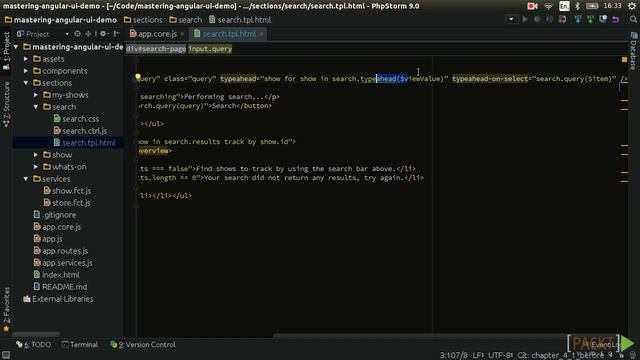Open the Database side tool tab
Image resolution: width=640 pixels, height=360 pixels.
[x=633, y=51]
